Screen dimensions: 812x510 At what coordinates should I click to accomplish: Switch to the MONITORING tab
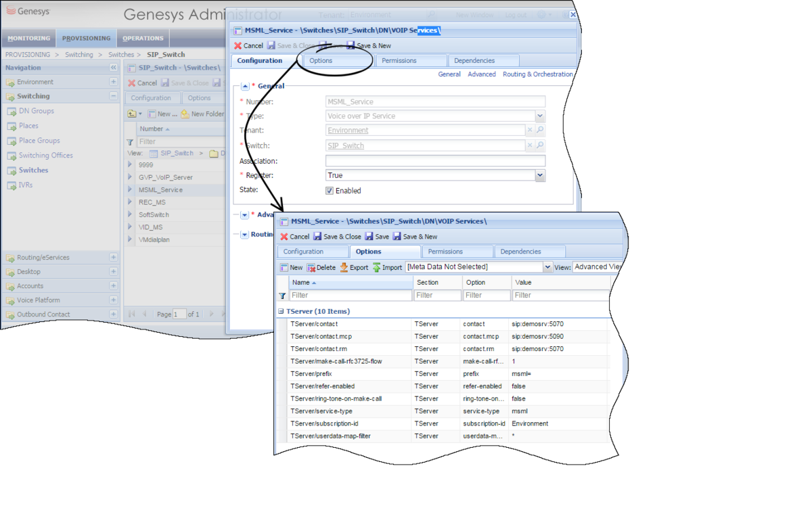coord(29,39)
